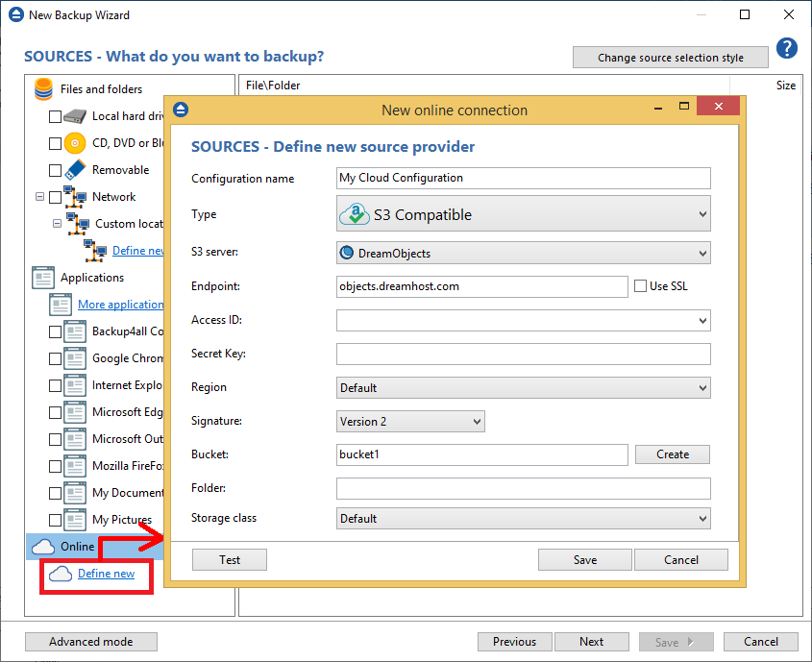Click the Next button
The image size is (812, 662).
(x=592, y=642)
